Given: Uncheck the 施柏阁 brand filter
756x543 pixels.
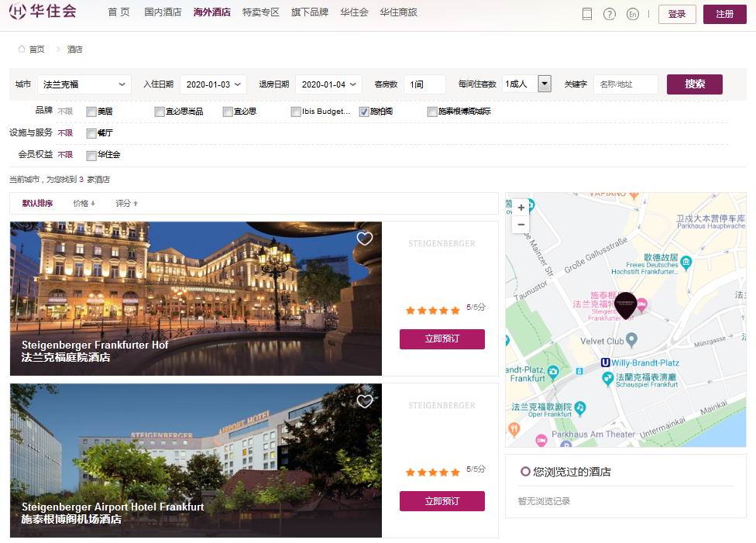Looking at the screenshot, I should click(x=364, y=112).
